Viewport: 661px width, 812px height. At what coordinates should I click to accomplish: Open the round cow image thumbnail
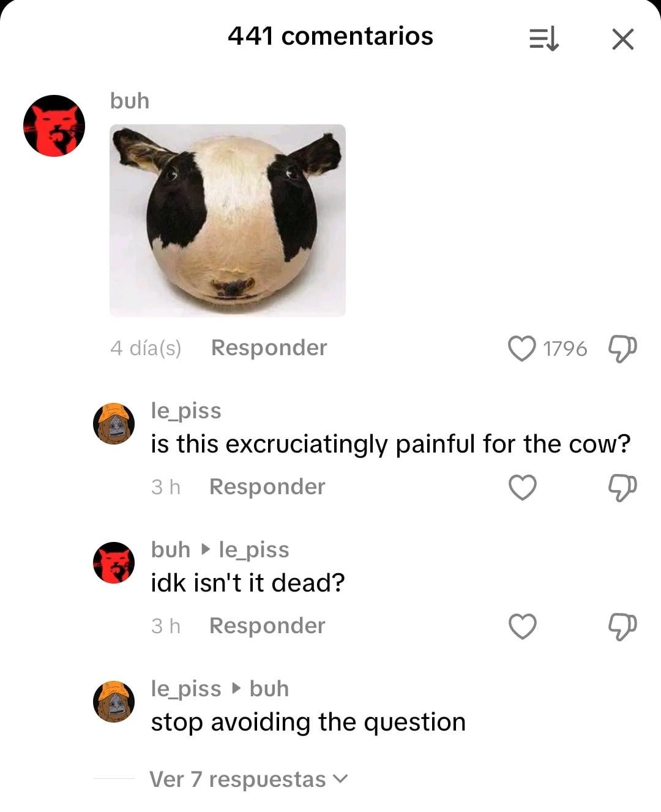228,220
